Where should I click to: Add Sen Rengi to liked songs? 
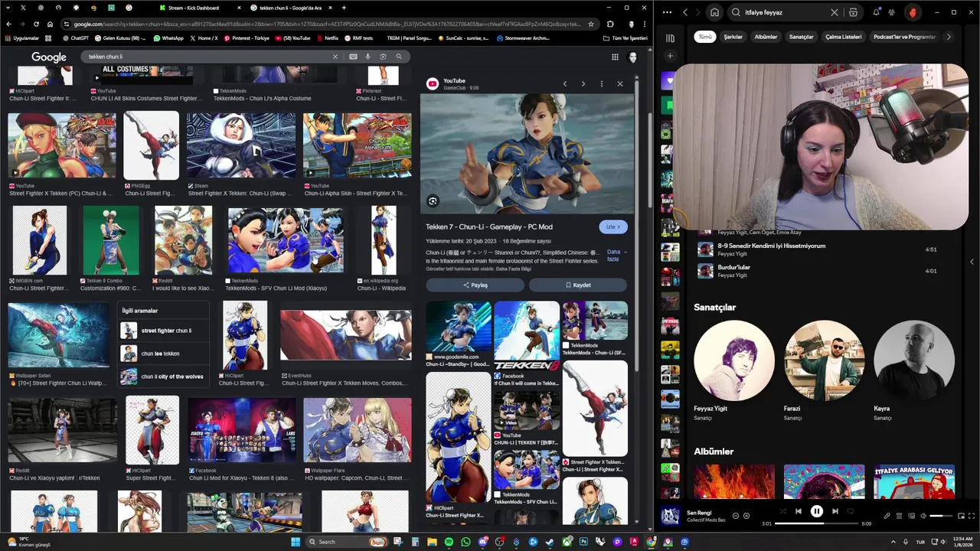pos(746,516)
